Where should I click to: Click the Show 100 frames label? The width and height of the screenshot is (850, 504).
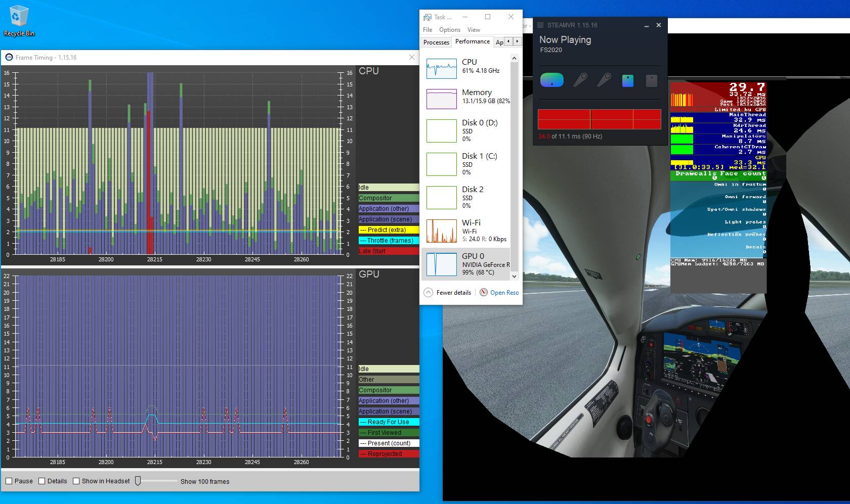tap(205, 481)
